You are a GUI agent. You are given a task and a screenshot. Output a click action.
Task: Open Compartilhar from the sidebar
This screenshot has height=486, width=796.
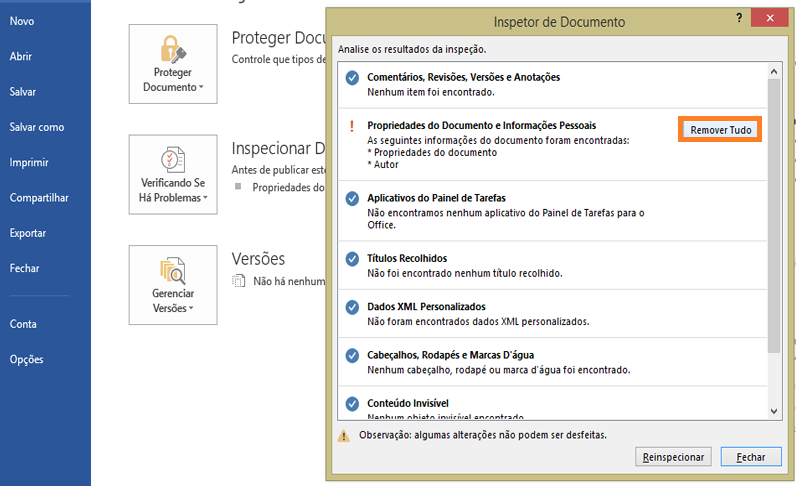[x=39, y=198]
